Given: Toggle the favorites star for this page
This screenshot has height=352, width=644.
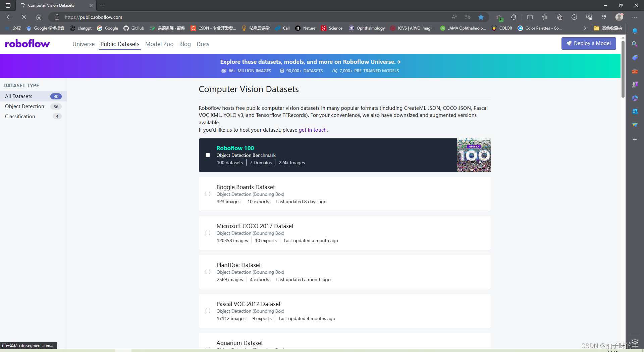Looking at the screenshot, I should [481, 17].
